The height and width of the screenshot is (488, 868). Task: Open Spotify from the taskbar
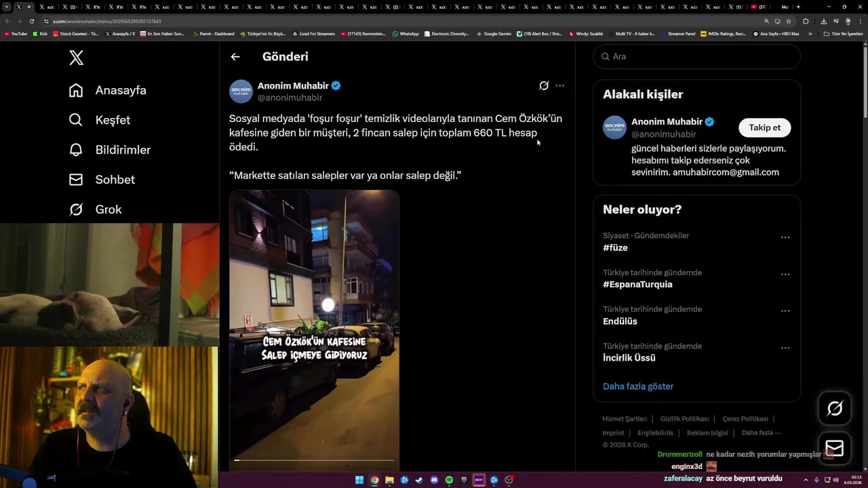(449, 480)
